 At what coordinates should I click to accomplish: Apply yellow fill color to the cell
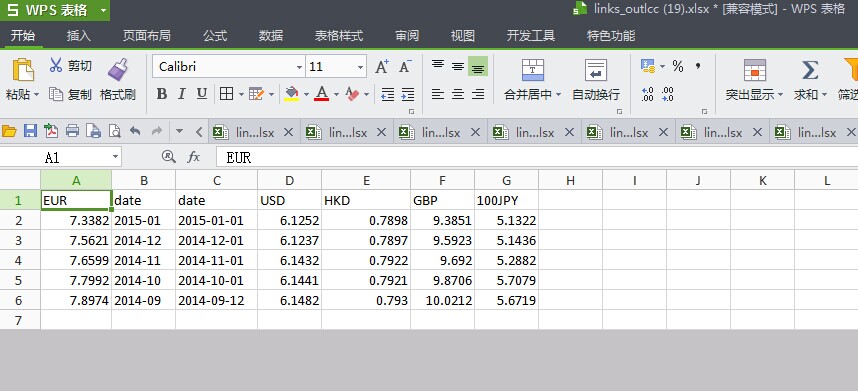pyautogui.click(x=292, y=94)
